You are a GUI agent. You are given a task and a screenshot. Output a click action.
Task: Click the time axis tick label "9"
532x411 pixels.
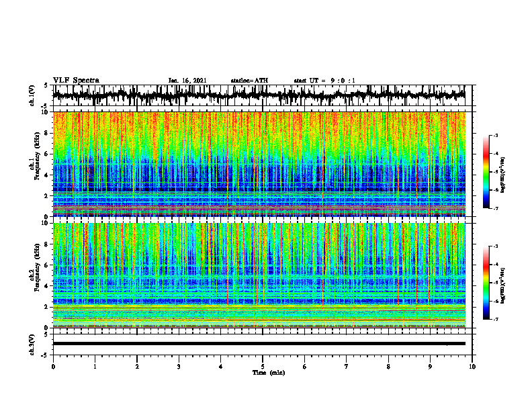pyautogui.click(x=430, y=367)
